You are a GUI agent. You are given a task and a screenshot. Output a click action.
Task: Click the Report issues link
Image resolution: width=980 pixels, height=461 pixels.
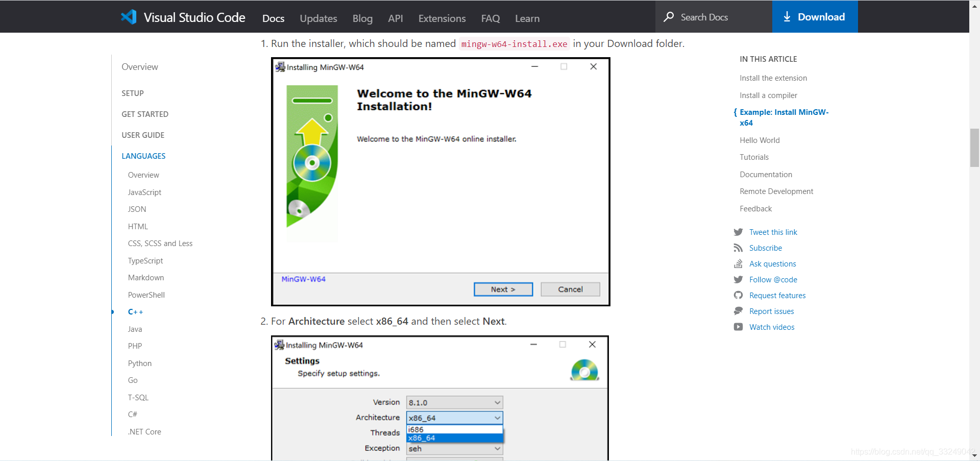(x=771, y=311)
